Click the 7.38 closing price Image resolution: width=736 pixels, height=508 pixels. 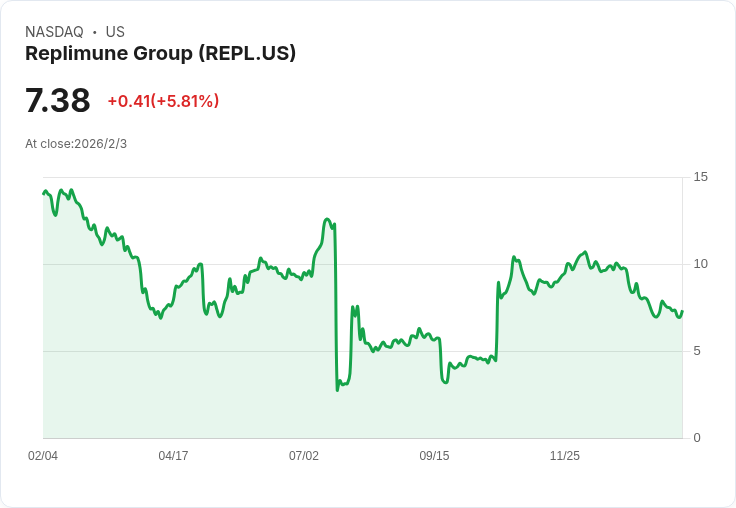pos(58,100)
